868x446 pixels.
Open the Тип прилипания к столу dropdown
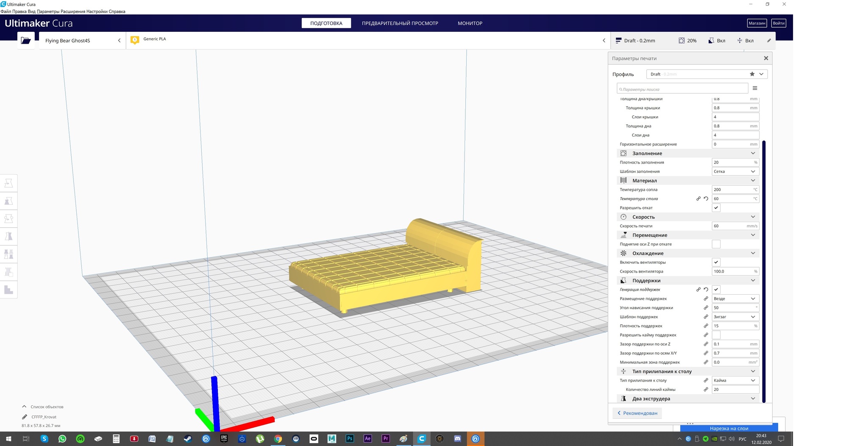click(x=735, y=380)
